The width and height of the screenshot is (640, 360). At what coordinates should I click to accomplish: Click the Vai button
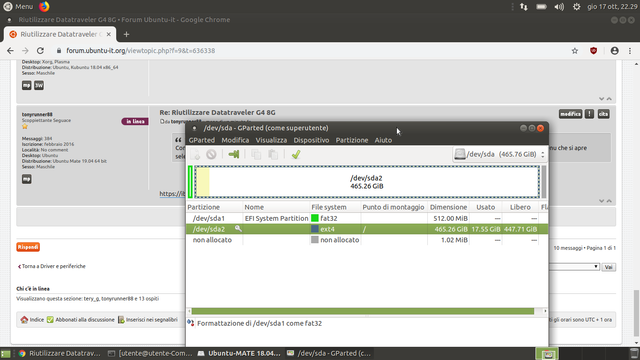pos(609,267)
